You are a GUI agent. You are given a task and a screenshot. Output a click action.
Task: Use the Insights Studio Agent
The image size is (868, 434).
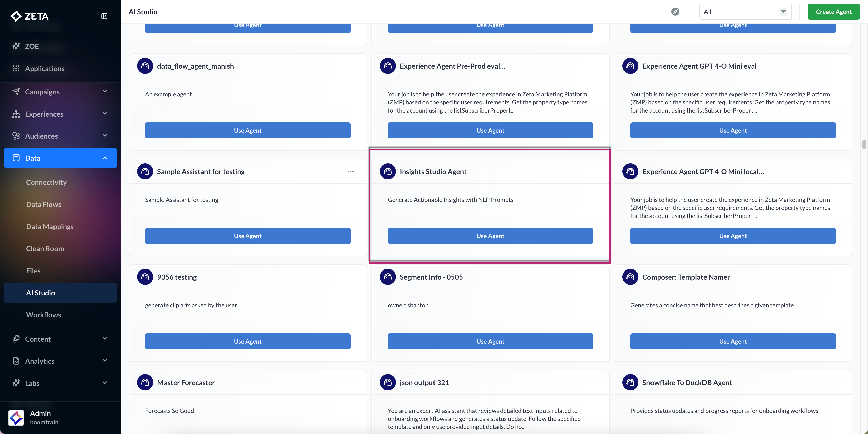[x=490, y=236]
